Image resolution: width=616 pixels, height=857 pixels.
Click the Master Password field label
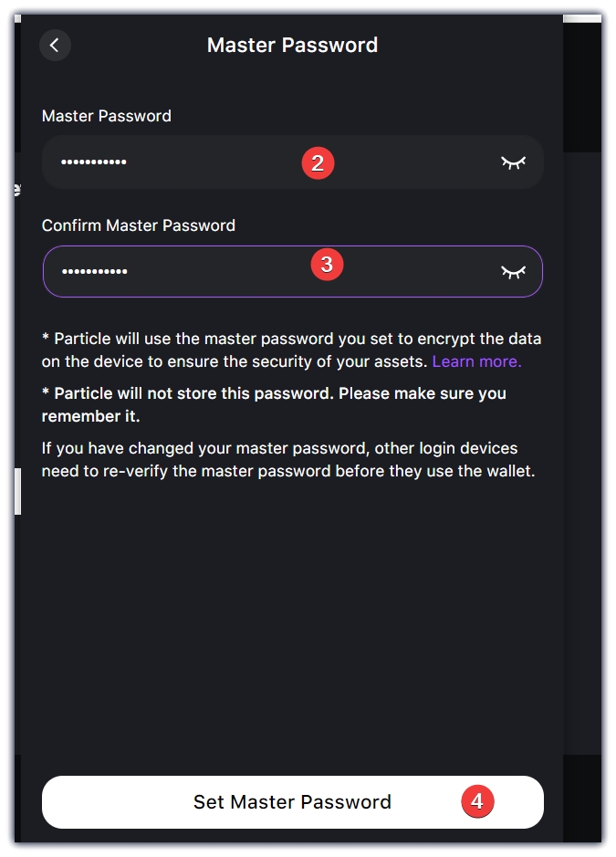(x=107, y=116)
